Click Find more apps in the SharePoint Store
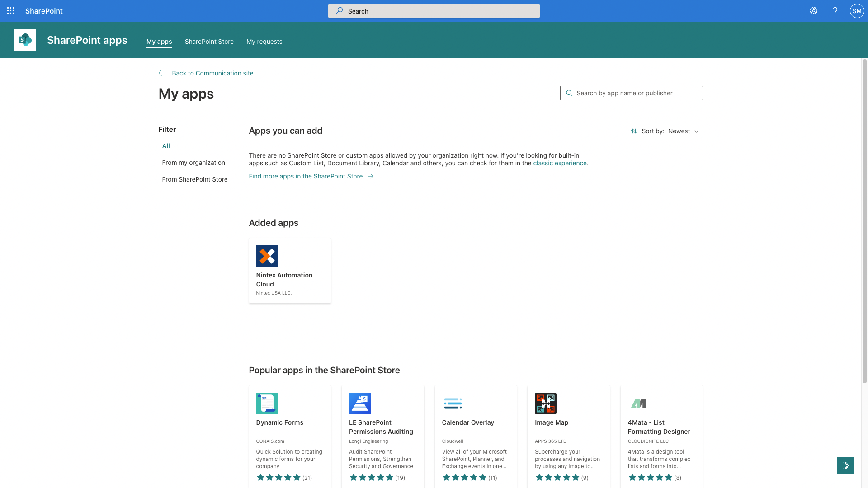Viewport: 868px width, 488px height. pos(307,176)
